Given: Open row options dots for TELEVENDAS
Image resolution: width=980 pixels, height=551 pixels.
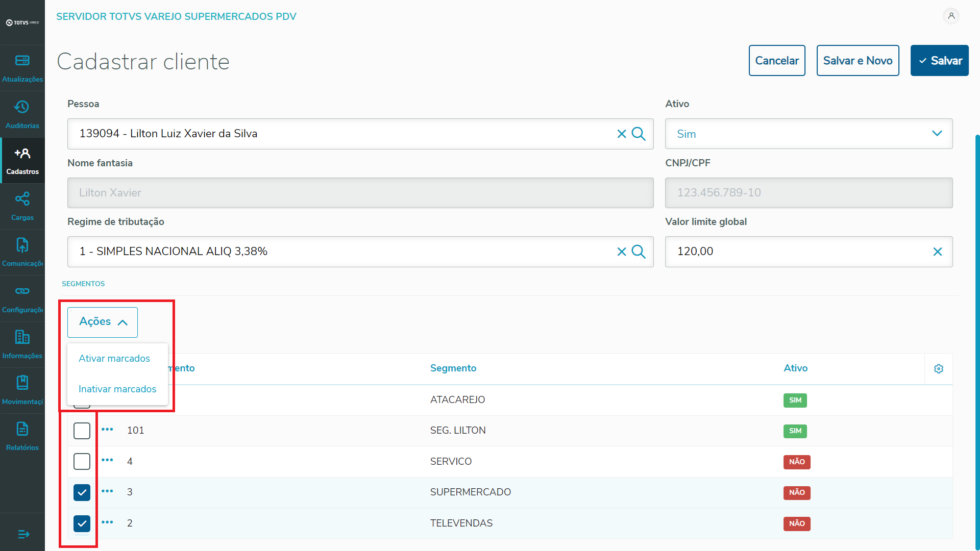Looking at the screenshot, I should [x=107, y=522].
